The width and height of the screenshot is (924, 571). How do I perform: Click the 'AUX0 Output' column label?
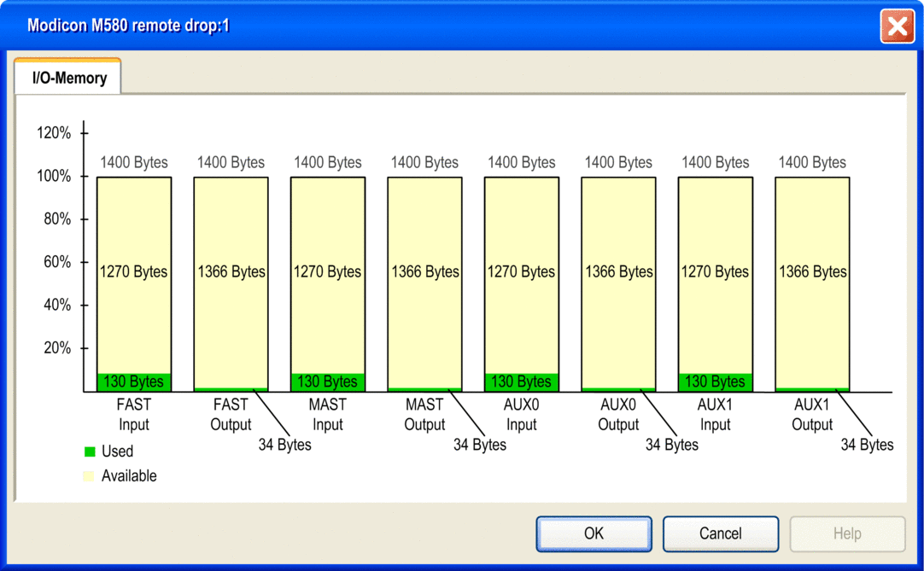[x=618, y=414]
